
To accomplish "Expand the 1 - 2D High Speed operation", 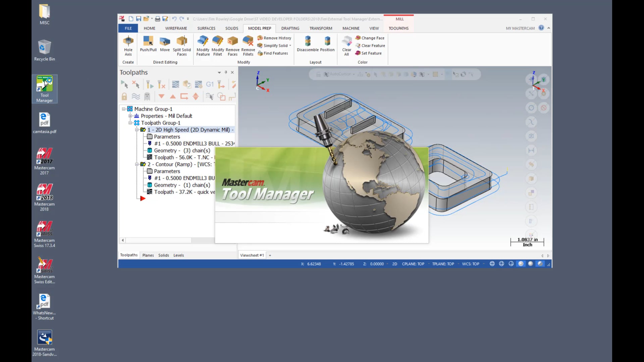I will click(x=137, y=129).
